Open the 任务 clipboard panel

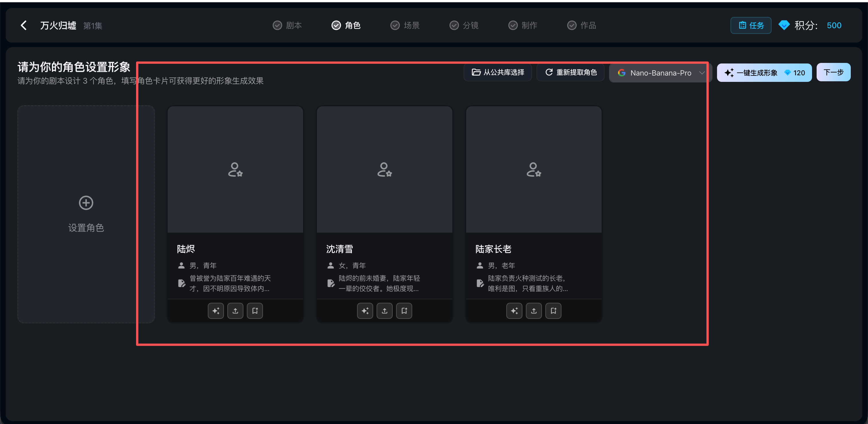tap(751, 25)
